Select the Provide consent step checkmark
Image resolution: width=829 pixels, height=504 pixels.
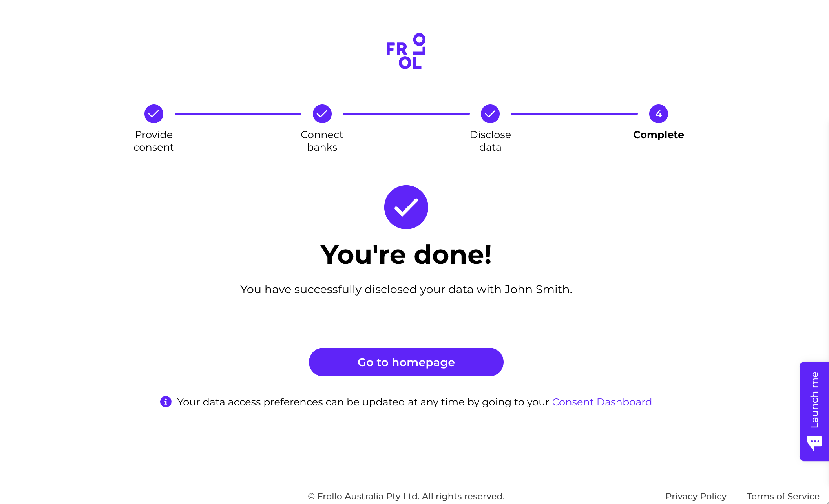click(x=154, y=114)
